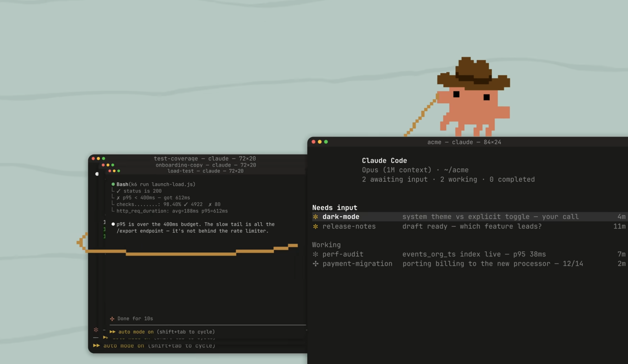Click the http_req_duration result line
This screenshot has height=364, width=628.
172,211
